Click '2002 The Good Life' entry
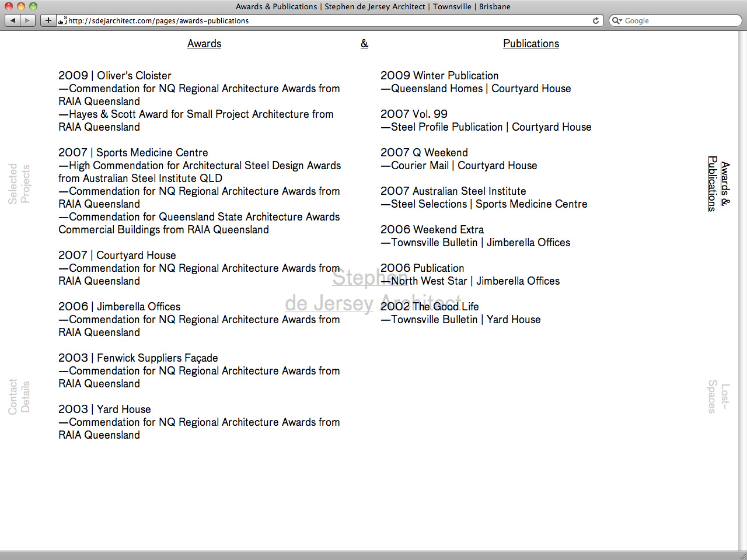Screen dimensions: 747x560 pyautogui.click(x=430, y=307)
